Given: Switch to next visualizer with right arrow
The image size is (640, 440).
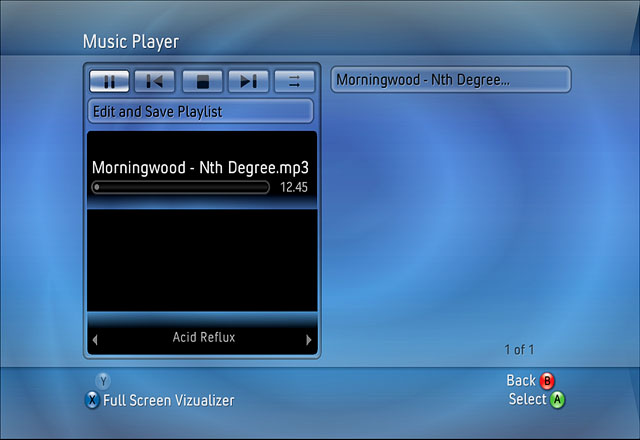Looking at the screenshot, I should (309, 340).
